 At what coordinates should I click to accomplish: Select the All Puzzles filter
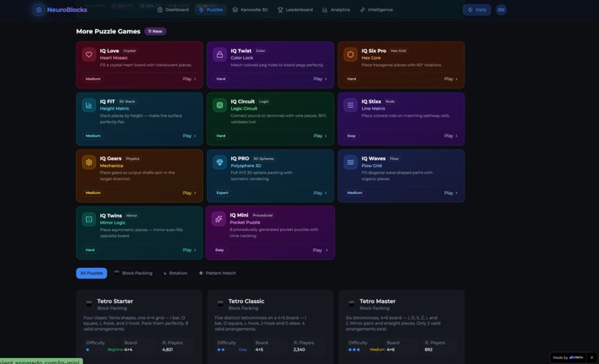tap(91, 273)
